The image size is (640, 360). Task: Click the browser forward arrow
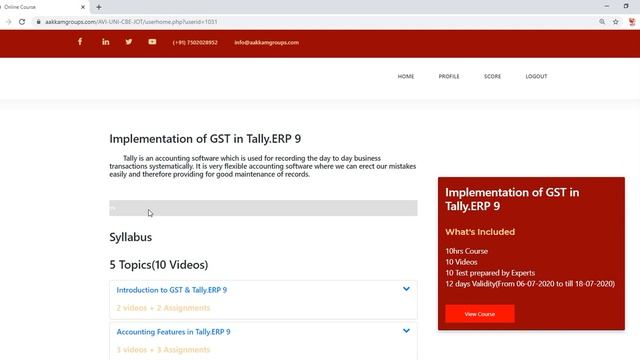pos(9,22)
